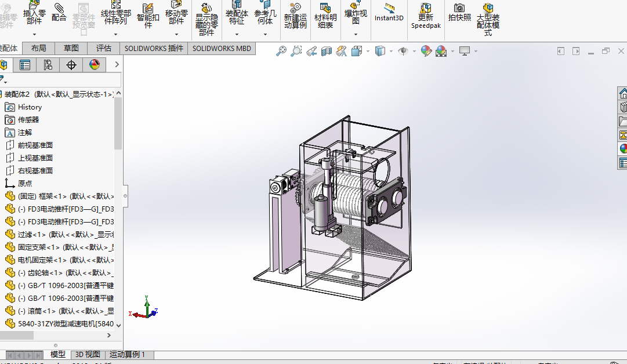Image resolution: width=627 pixels, height=364 pixels.
Task: Switch to Evaluate (评估) tab
Action: (103, 48)
